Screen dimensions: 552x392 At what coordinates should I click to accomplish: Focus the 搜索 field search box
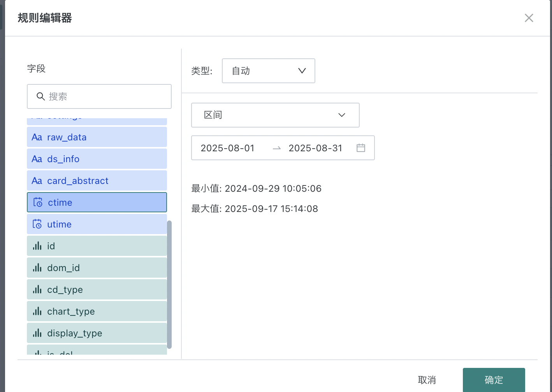99,96
